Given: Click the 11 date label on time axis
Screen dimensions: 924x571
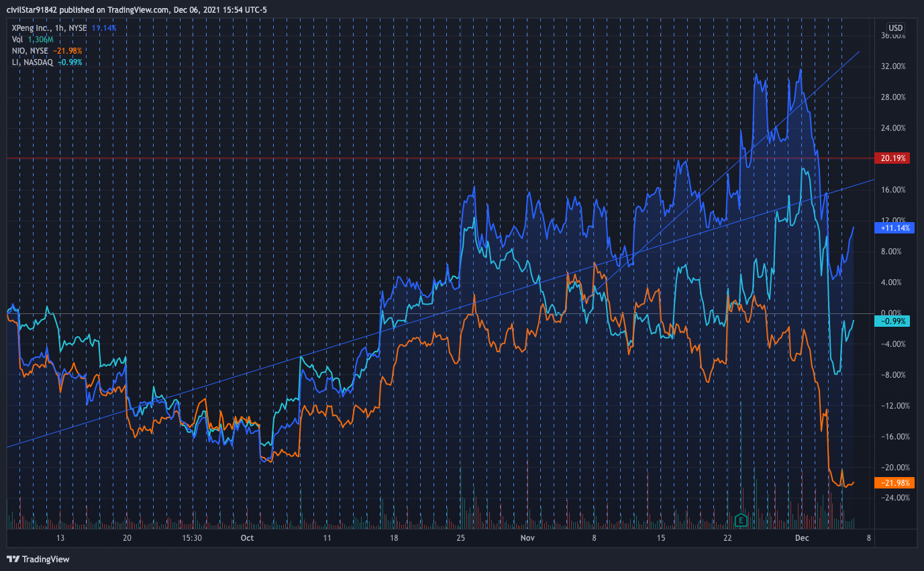Looking at the screenshot, I should pos(327,538).
